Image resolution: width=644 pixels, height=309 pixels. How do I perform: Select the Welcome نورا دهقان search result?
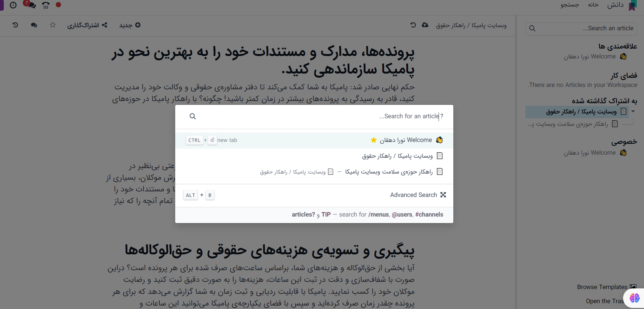point(314,140)
